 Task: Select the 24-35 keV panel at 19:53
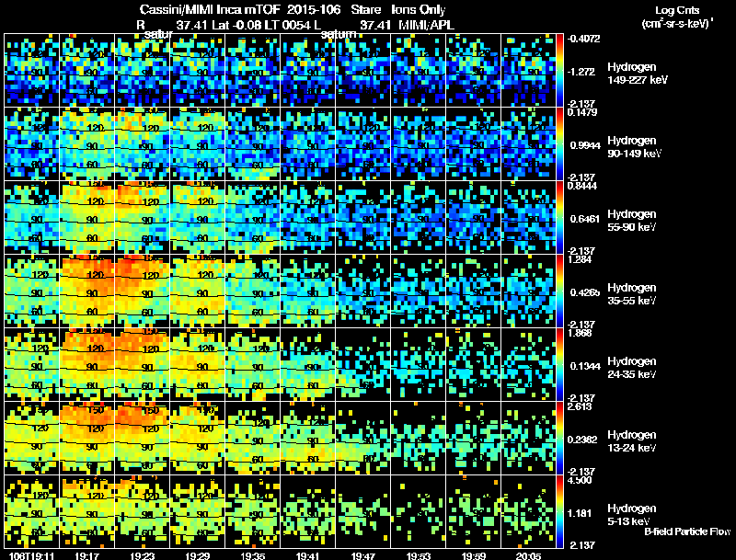pos(419,365)
